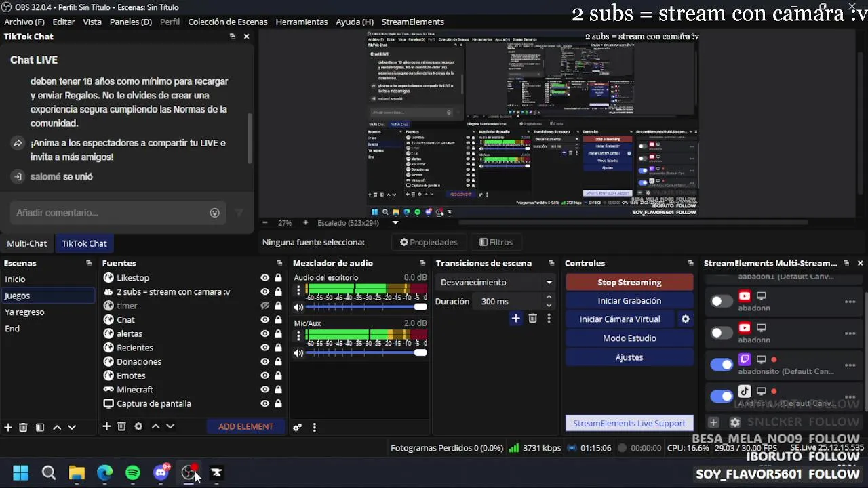Image resolution: width=868 pixels, height=488 pixels.
Task: Hide the Likestop source
Action: (265, 278)
